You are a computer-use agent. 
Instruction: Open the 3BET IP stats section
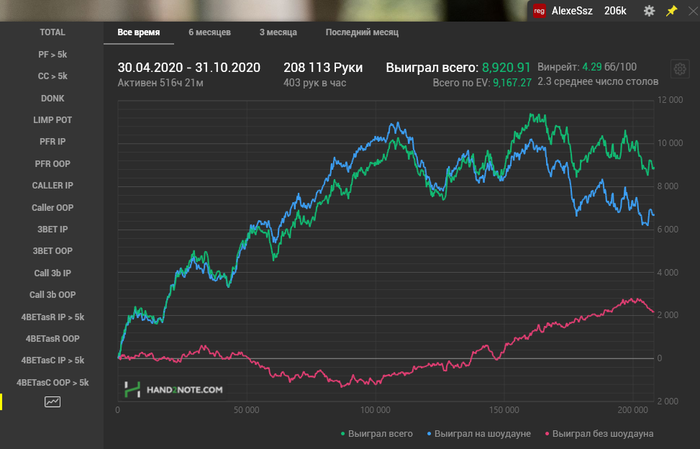click(52, 229)
